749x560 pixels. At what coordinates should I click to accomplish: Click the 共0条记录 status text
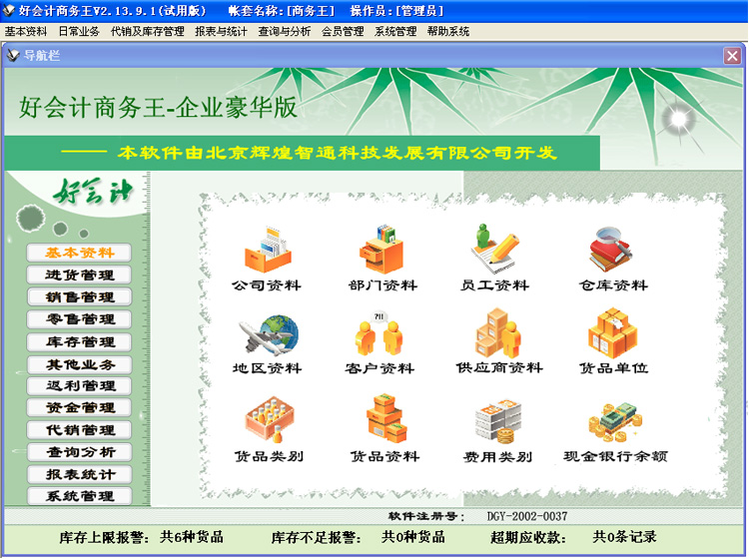point(624,537)
